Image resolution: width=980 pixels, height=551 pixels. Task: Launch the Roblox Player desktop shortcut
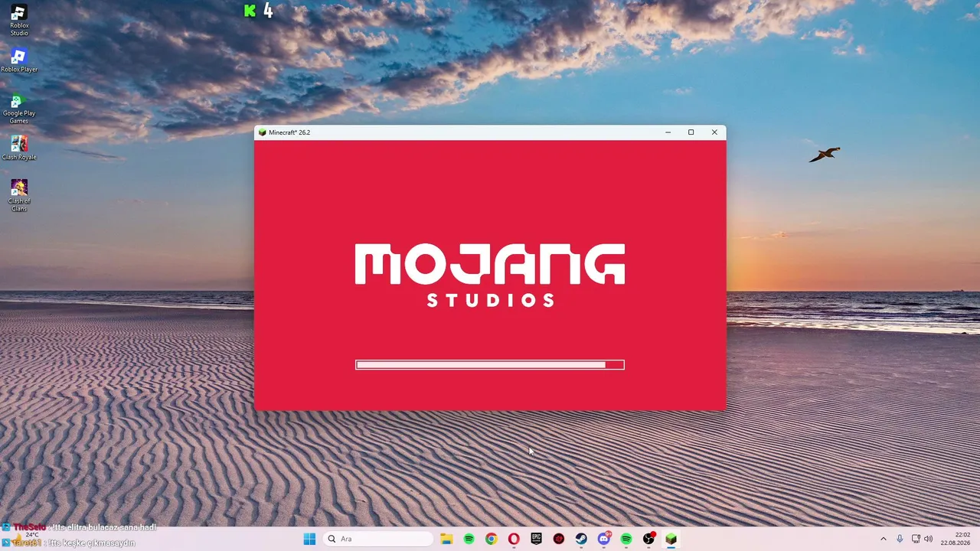pyautogui.click(x=19, y=60)
